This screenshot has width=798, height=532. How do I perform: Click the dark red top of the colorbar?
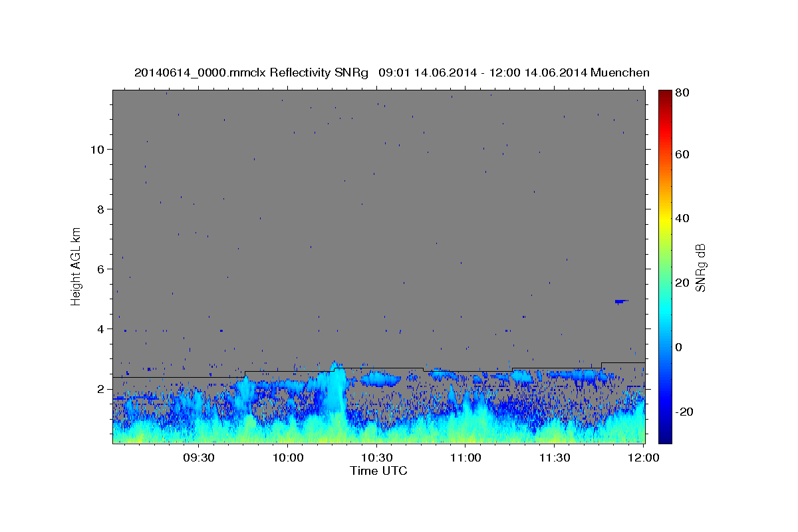665,95
